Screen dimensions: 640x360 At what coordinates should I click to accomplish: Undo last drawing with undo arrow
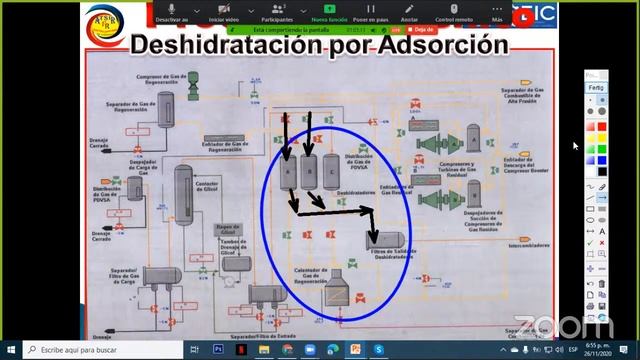[590, 283]
